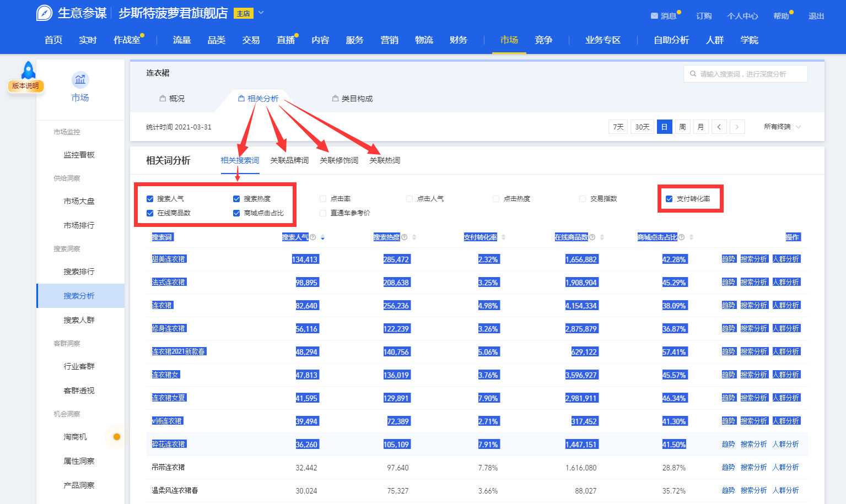Open 消息 envelope icon in header

click(654, 16)
